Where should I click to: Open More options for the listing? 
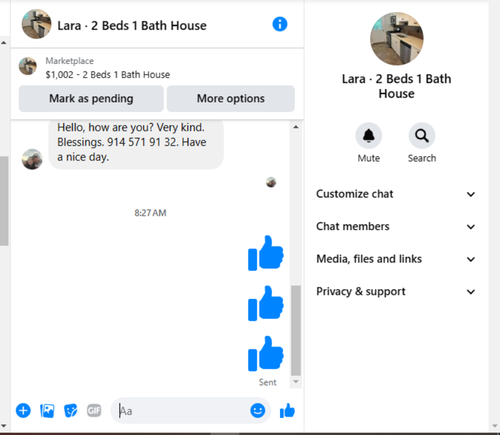[x=231, y=99]
